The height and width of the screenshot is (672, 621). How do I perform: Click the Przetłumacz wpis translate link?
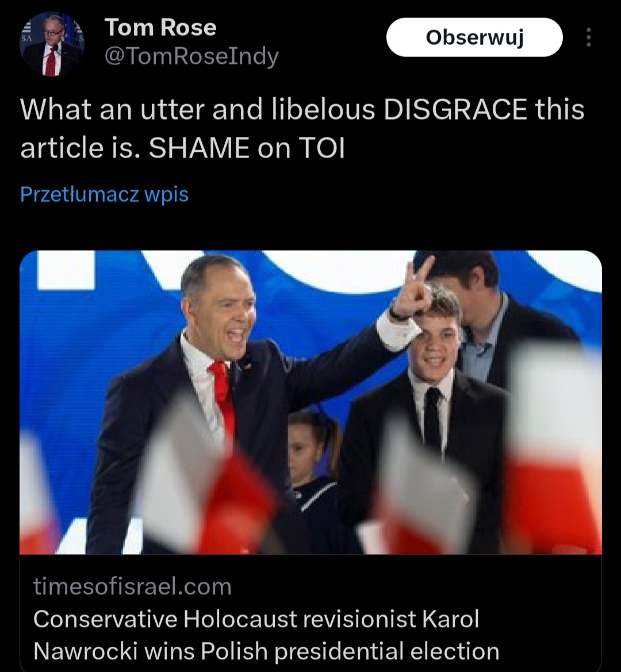104,194
